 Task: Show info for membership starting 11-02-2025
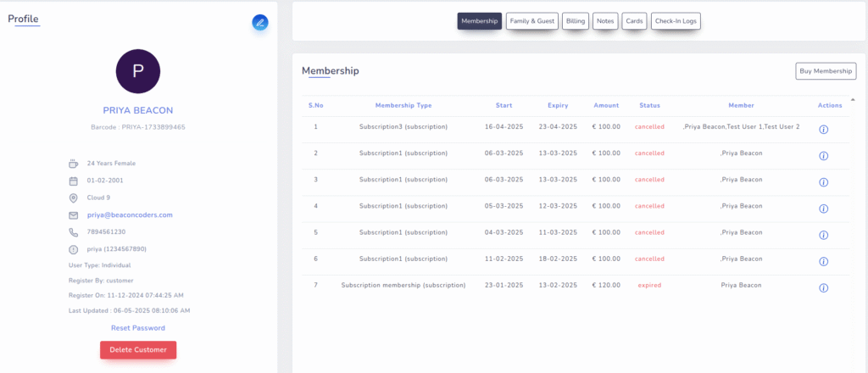823,261
